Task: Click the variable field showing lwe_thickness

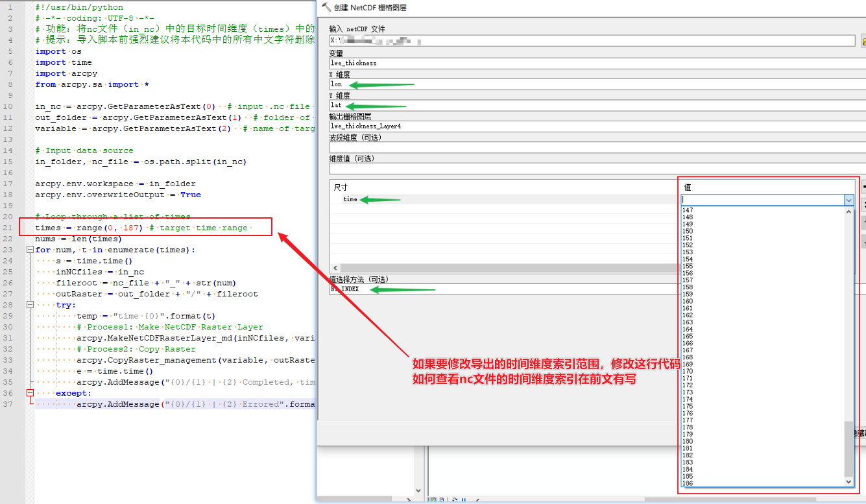Action: (x=597, y=63)
